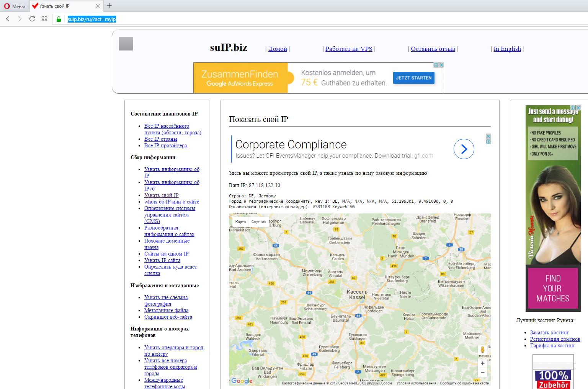Click the suIP.biz site title

coord(229,47)
